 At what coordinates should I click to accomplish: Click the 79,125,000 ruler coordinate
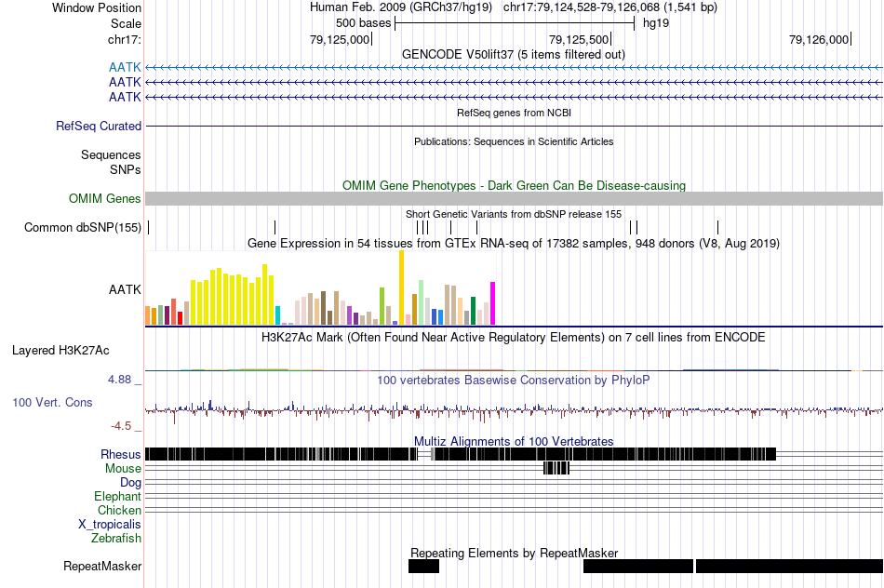pos(340,39)
